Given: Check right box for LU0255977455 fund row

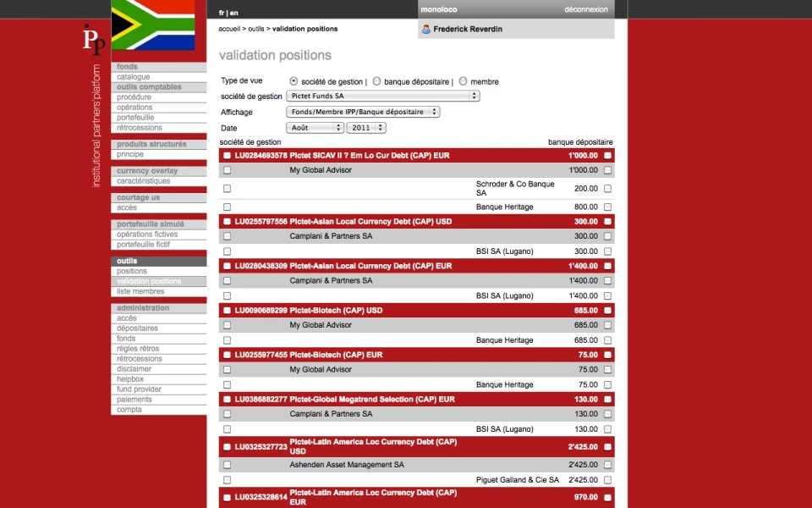Looking at the screenshot, I should [x=607, y=355].
